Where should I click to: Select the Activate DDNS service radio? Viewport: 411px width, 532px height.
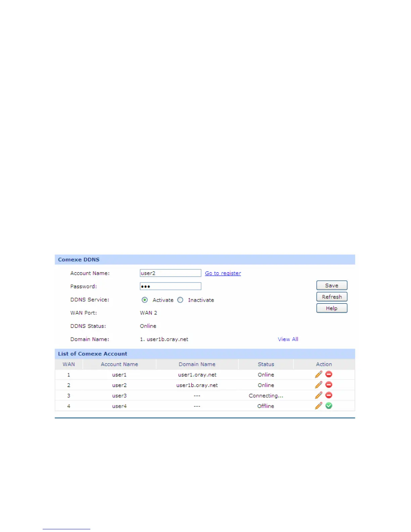[x=145, y=300]
